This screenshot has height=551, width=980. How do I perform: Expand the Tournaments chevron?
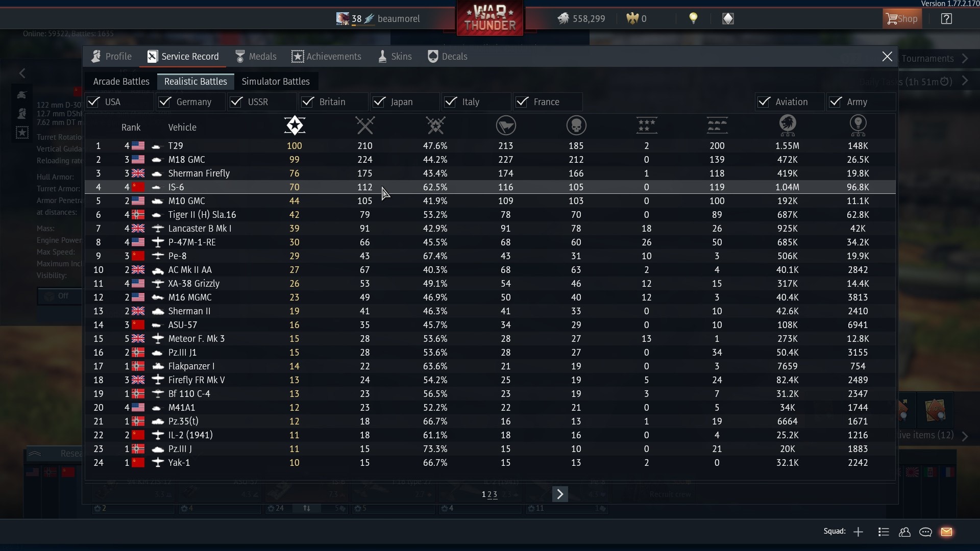[965, 59]
